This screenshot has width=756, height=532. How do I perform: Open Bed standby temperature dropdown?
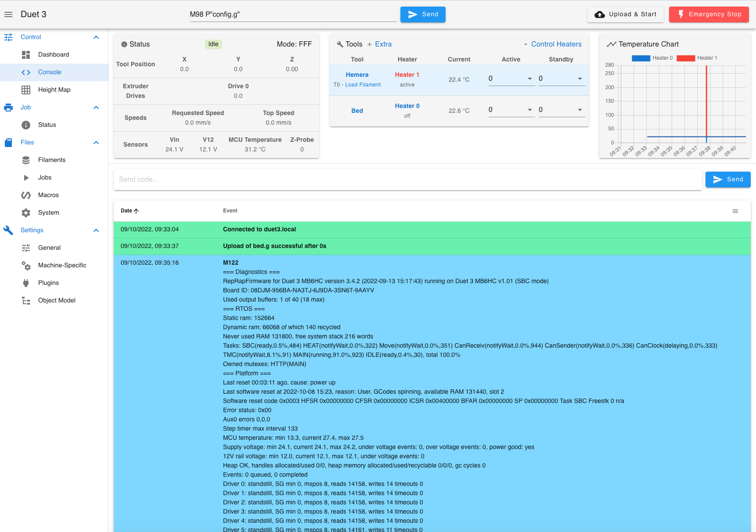click(x=580, y=110)
